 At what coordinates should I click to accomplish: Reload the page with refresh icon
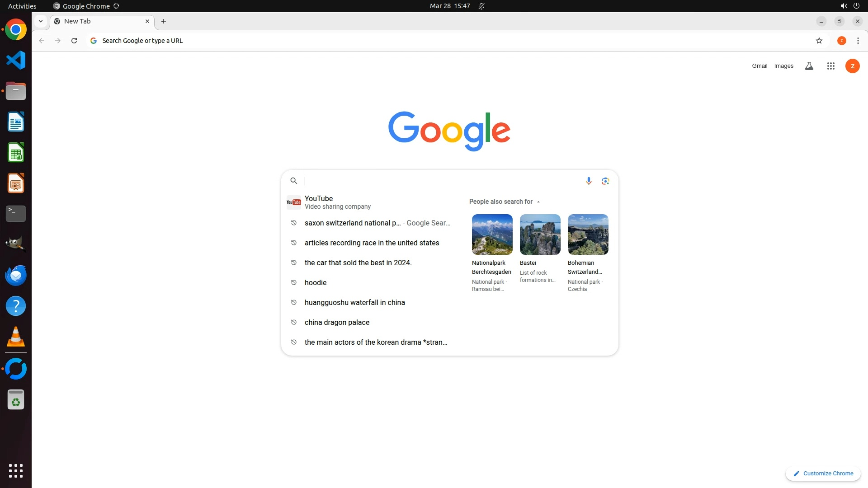tap(74, 41)
